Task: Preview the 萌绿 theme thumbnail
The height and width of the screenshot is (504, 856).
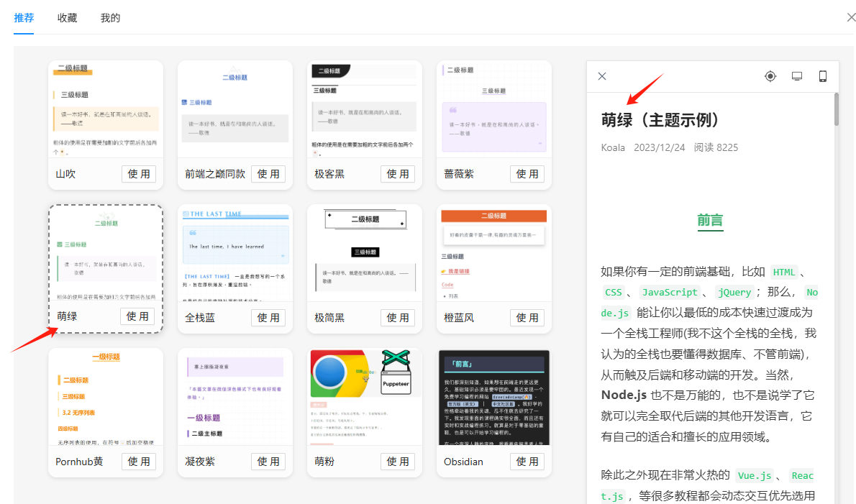Action: click(106, 254)
